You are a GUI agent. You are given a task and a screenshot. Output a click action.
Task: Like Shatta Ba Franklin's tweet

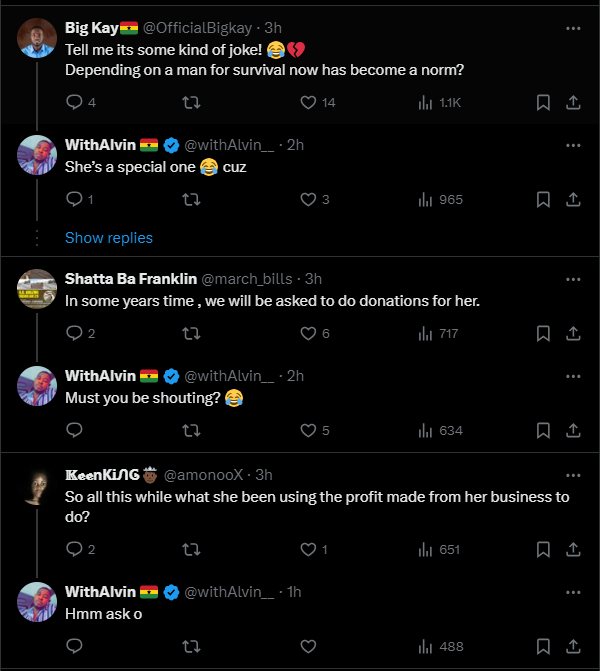[x=308, y=333]
